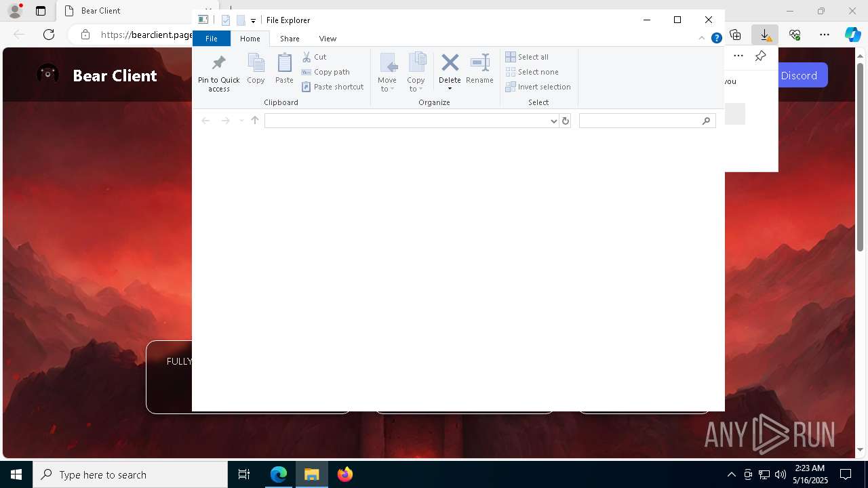The height and width of the screenshot is (488, 868).
Task: Open more options in downloads panel
Action: click(x=738, y=56)
